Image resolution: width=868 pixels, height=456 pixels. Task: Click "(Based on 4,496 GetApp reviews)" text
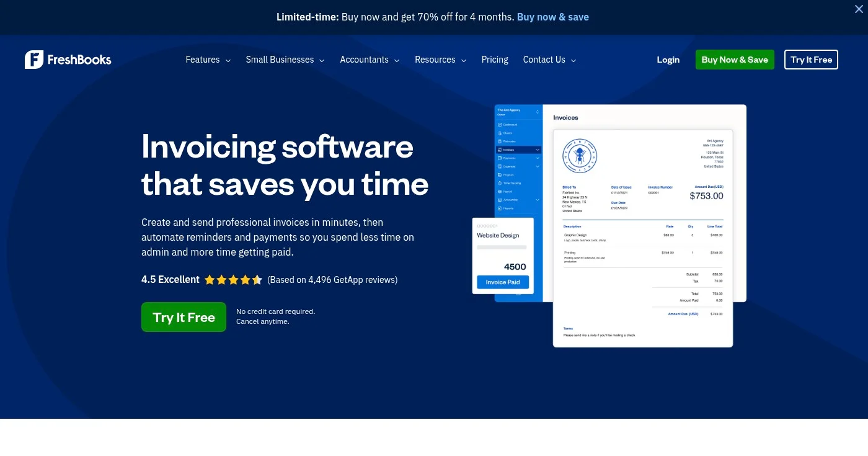tap(332, 280)
